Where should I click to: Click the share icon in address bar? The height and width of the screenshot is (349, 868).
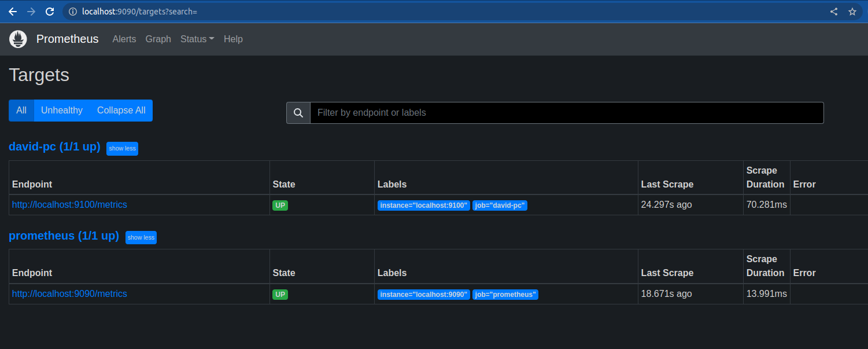pyautogui.click(x=834, y=12)
